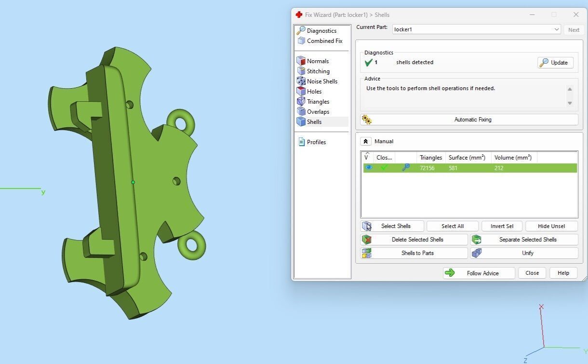Click the Normals red cube icon

tap(301, 61)
